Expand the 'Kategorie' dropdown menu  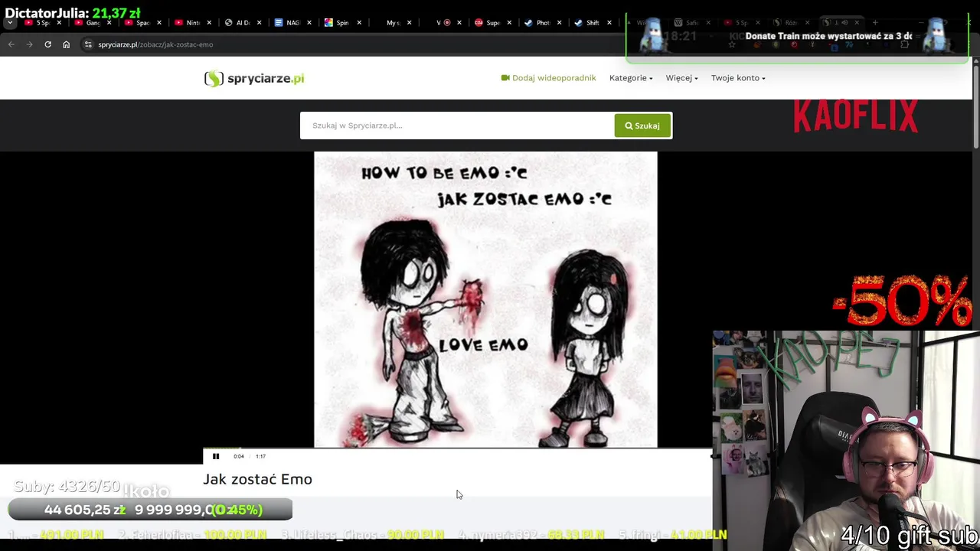pyautogui.click(x=631, y=78)
